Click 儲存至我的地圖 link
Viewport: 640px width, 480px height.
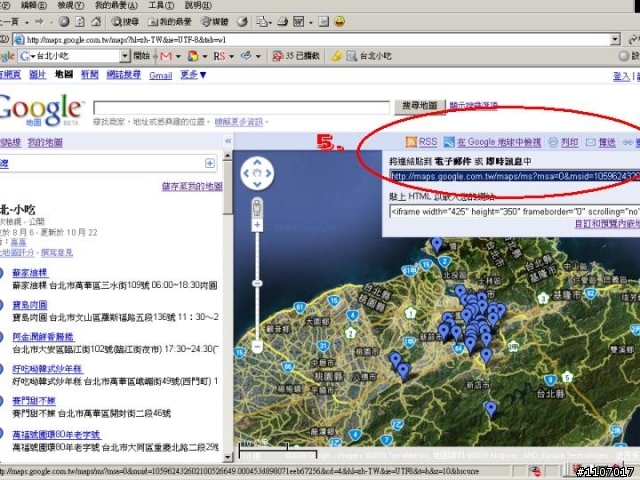click(x=192, y=186)
